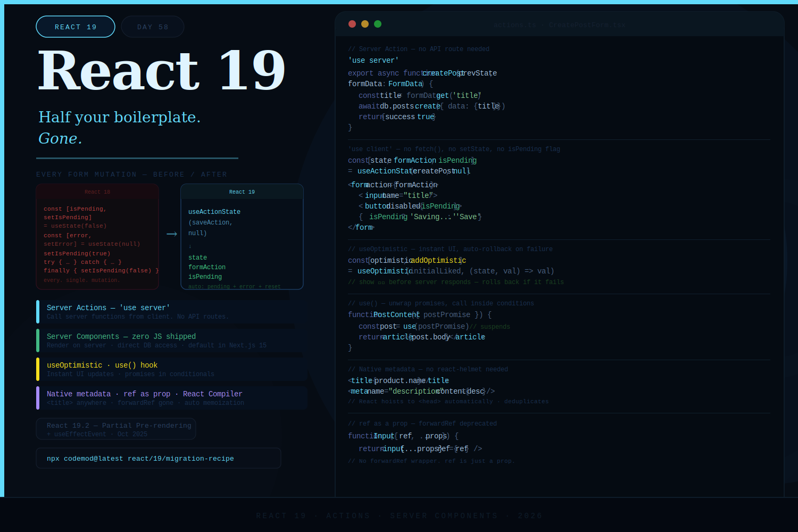Screen dimensions: 798x532
Task: Toggle the REACT 19 pill badge
Action: 75,26
